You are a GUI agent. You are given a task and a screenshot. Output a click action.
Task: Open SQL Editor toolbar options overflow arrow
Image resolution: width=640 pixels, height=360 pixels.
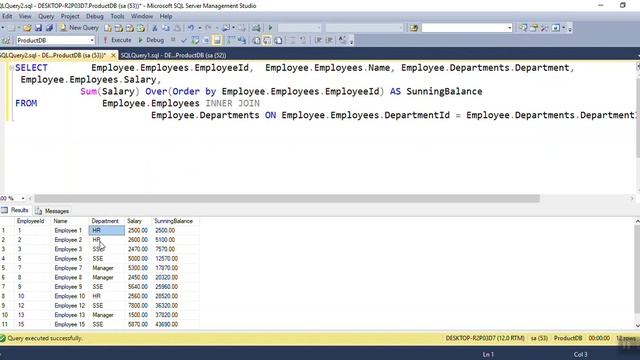[351, 41]
